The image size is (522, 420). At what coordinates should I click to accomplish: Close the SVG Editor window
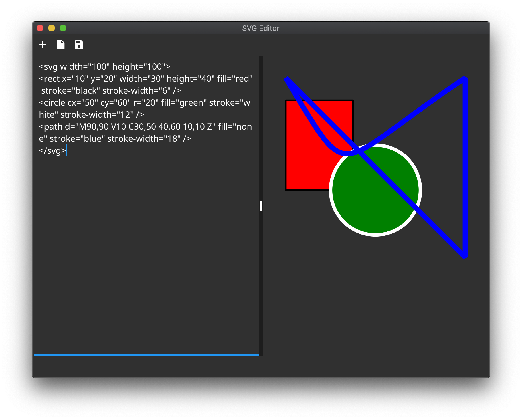[40, 28]
